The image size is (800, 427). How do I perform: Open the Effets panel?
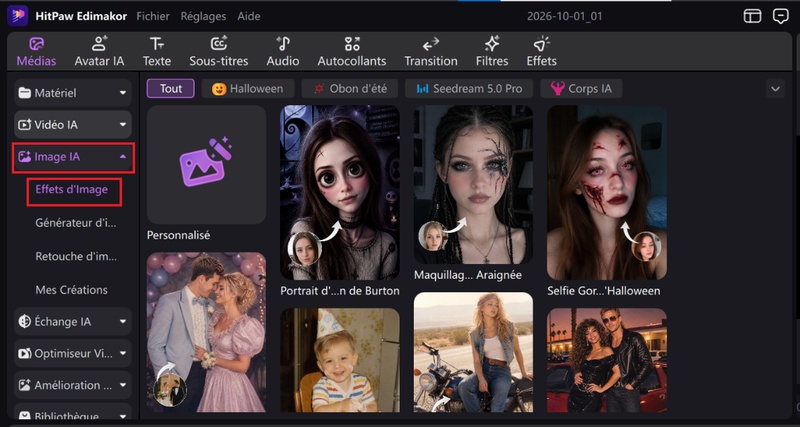541,52
